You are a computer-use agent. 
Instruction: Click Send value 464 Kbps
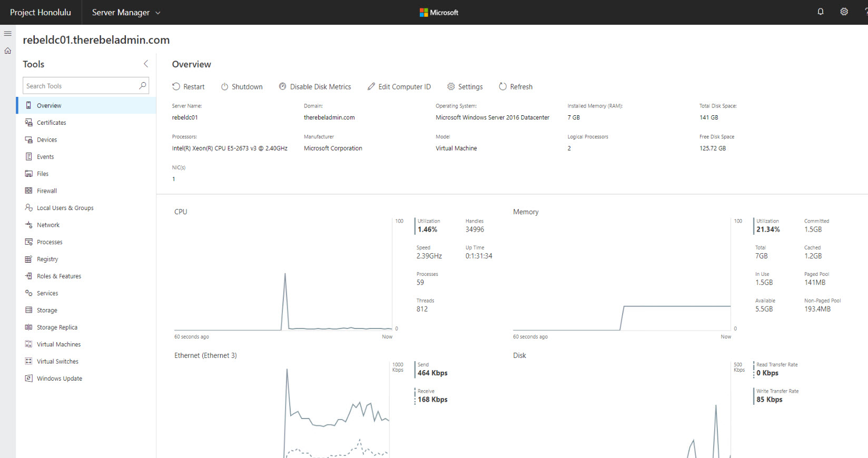click(x=432, y=373)
